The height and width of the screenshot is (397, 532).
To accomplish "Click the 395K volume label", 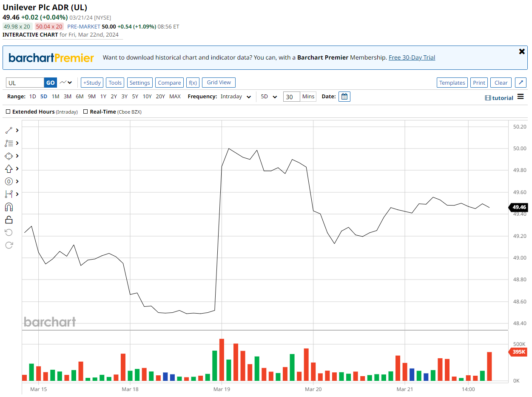I will pyautogui.click(x=518, y=352).
